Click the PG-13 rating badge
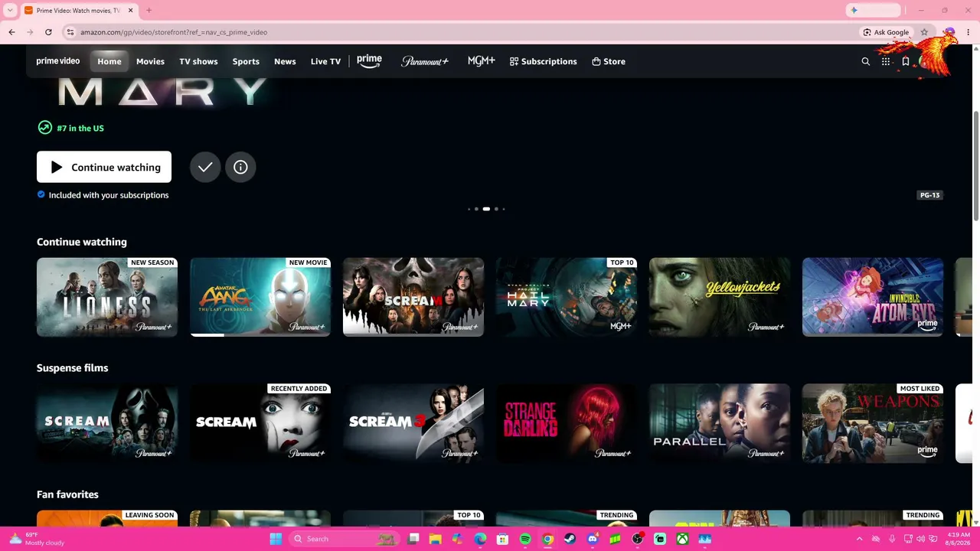Image resolution: width=980 pixels, height=551 pixels. pos(929,195)
